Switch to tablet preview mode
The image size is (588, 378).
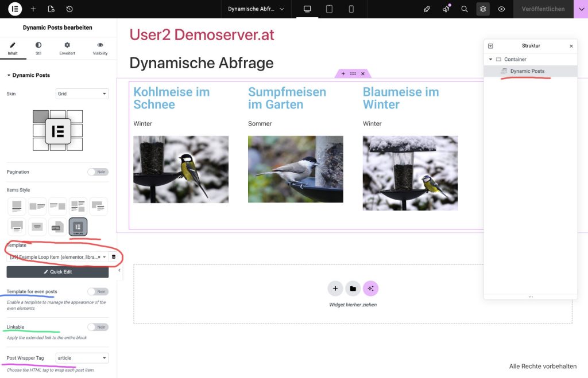[329, 9]
